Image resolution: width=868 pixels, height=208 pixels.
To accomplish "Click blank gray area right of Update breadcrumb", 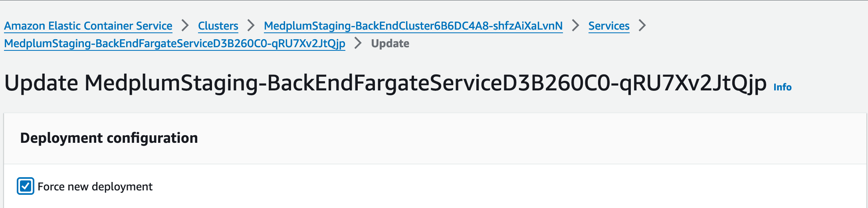I will (x=599, y=44).
